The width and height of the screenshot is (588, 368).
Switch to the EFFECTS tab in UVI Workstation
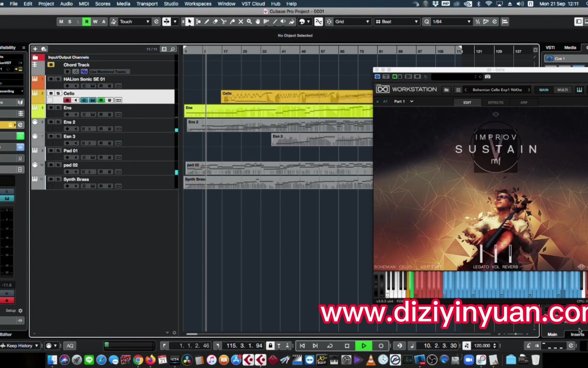tap(495, 102)
